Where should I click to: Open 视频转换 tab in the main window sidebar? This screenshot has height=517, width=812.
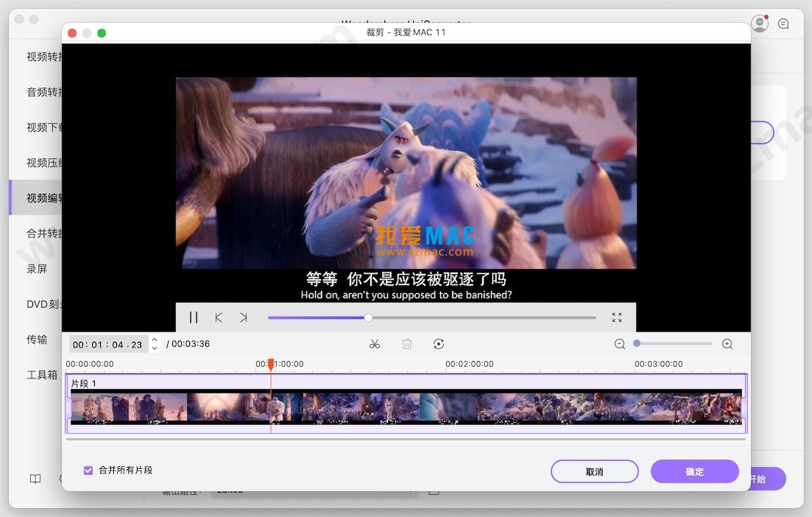44,57
